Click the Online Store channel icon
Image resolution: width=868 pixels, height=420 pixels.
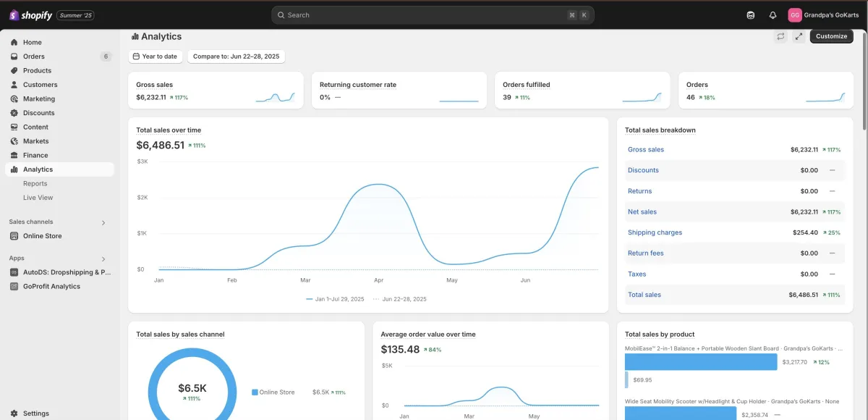coord(14,236)
